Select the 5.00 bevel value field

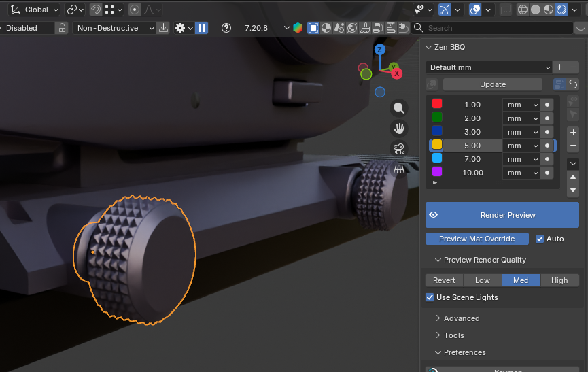click(x=472, y=146)
